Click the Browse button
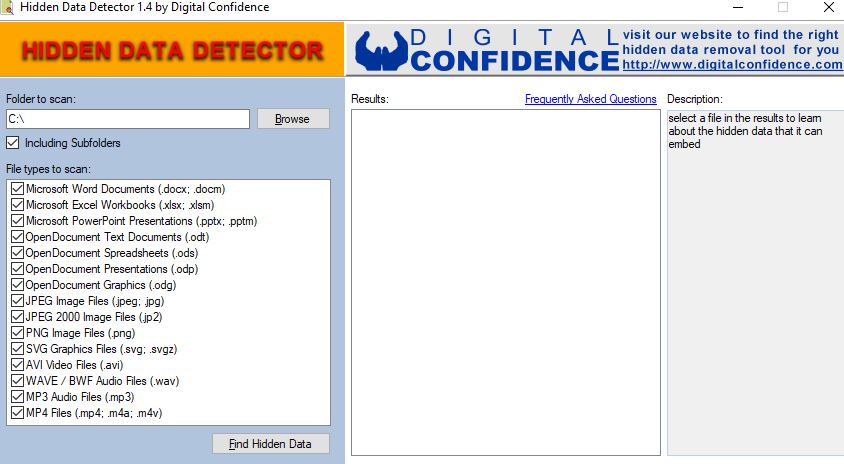 [x=293, y=119]
